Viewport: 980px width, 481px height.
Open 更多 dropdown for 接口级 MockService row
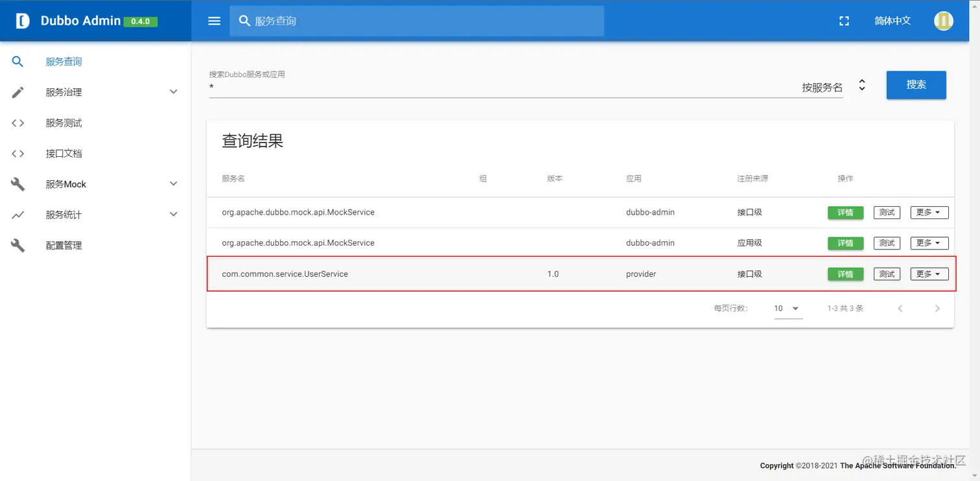click(929, 213)
